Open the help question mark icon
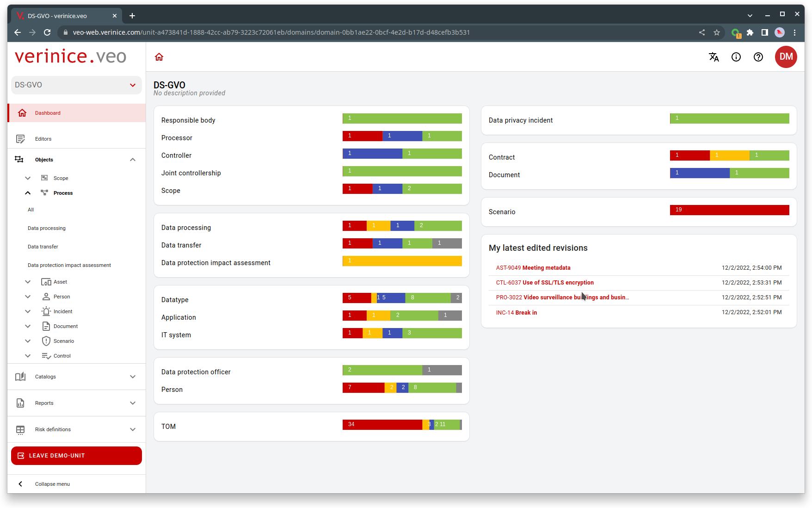812x508 pixels. click(758, 57)
